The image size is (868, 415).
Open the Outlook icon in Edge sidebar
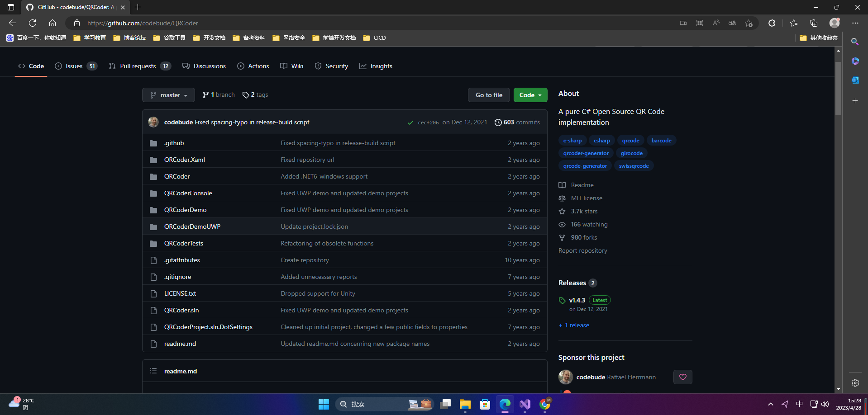pyautogui.click(x=855, y=80)
